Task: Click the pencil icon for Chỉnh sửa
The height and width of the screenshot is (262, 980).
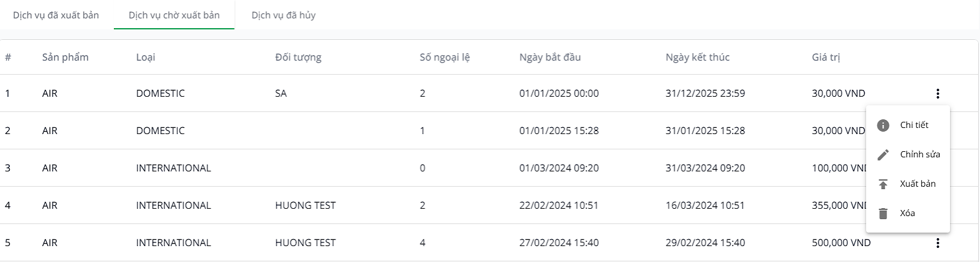Action: click(883, 155)
